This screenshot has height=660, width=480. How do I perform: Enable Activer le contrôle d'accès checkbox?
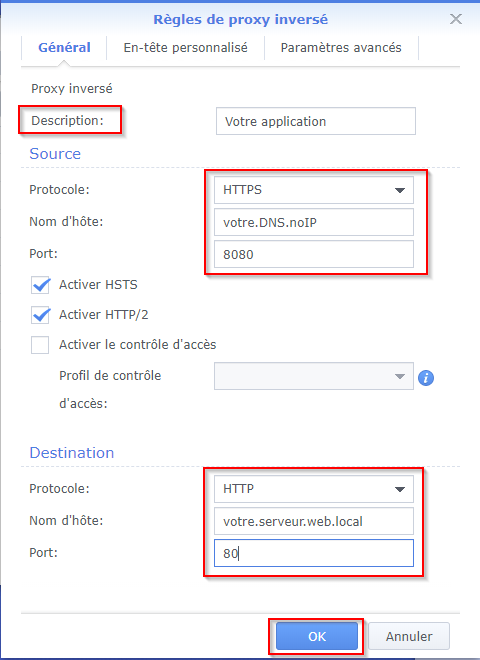[40, 345]
